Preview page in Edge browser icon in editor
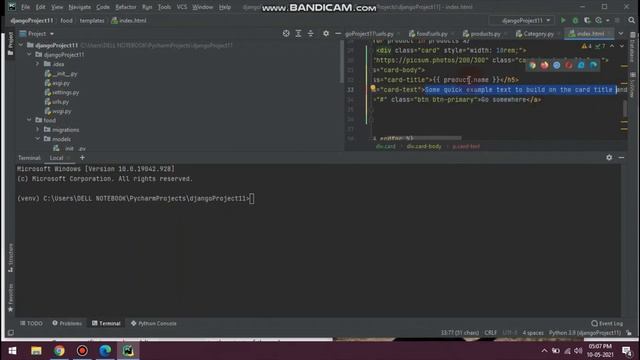This screenshot has width=640, height=360. [x=593, y=65]
